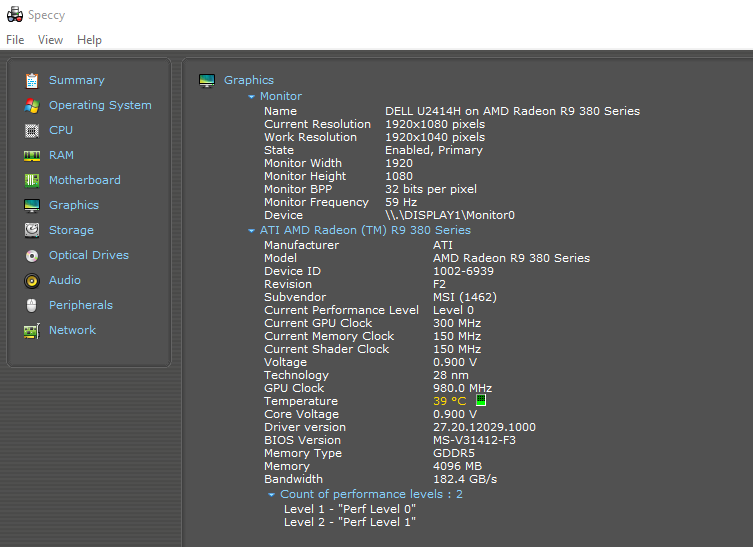
Task: Open the Network section text link
Action: click(72, 330)
